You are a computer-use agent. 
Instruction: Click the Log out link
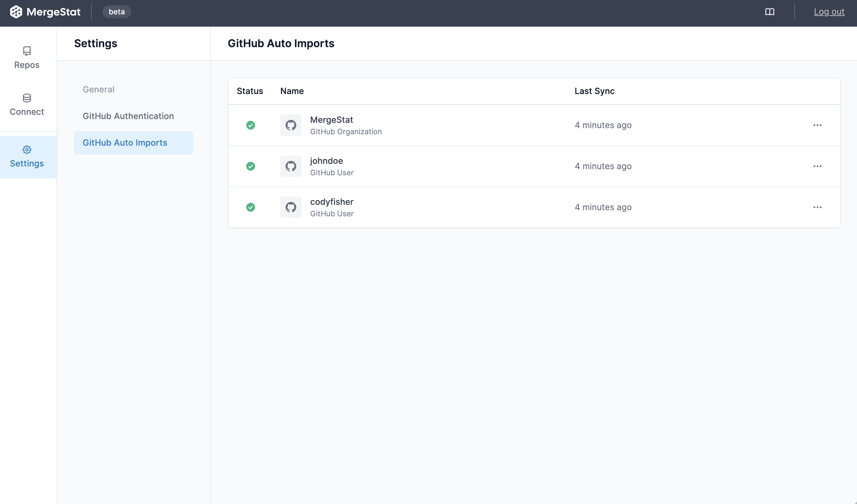pos(829,11)
